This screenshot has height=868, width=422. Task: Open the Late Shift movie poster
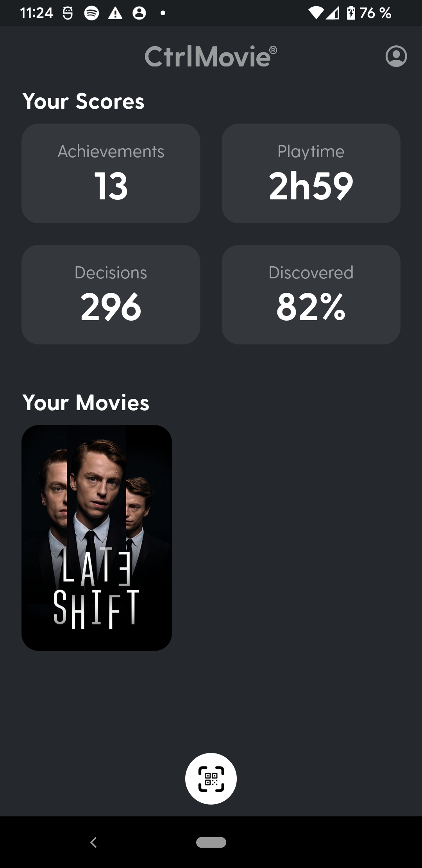[97, 538]
